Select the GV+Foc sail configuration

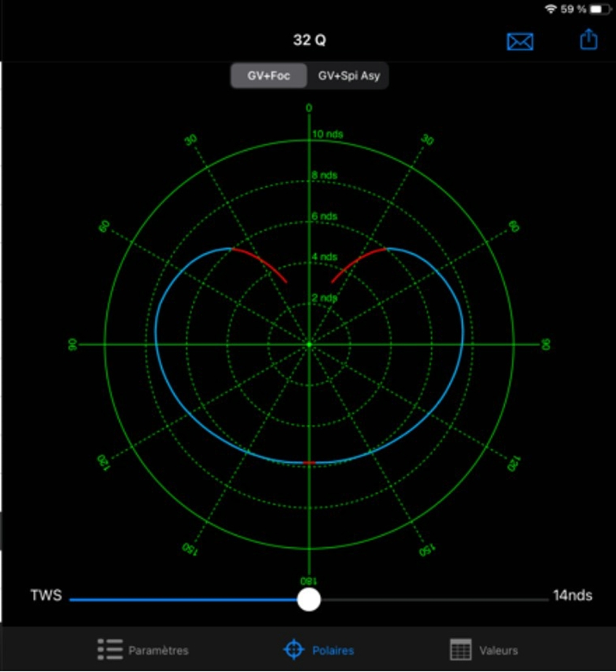pyautogui.click(x=269, y=76)
